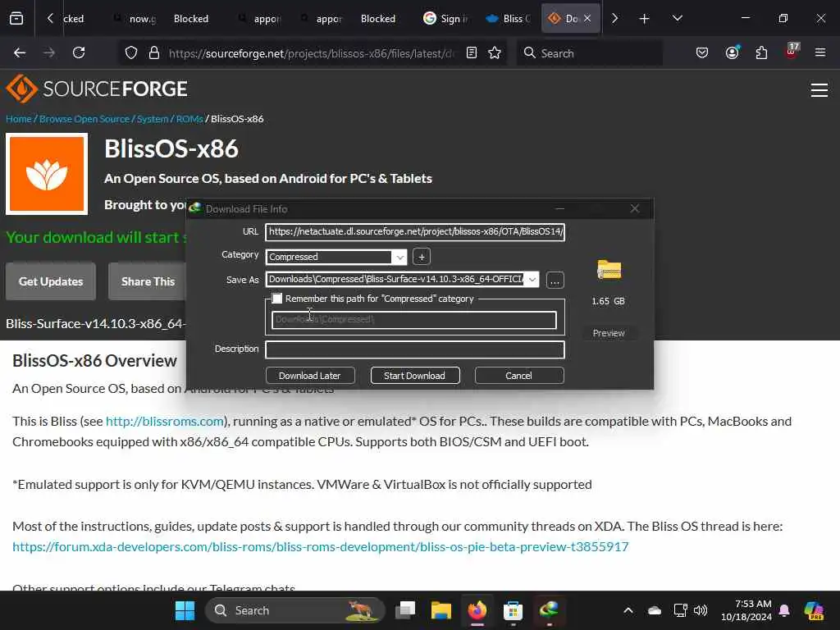Open Firefox application hamburger menu
This screenshot has height=630, width=840.
coord(819,52)
